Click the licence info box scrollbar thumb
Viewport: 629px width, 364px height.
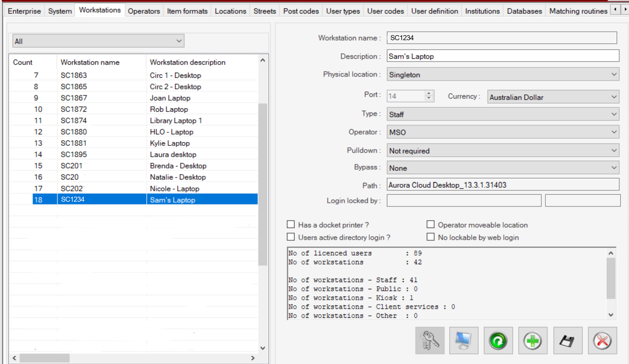click(x=610, y=278)
